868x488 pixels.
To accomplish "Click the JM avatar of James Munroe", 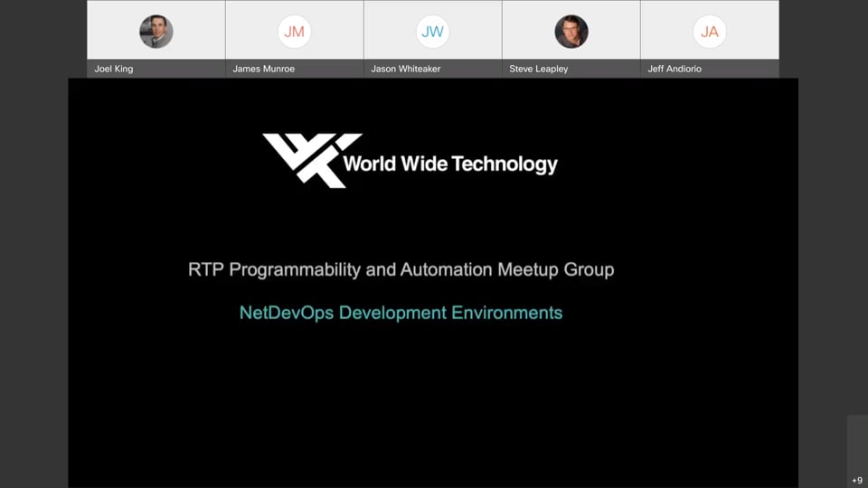I will tap(294, 32).
